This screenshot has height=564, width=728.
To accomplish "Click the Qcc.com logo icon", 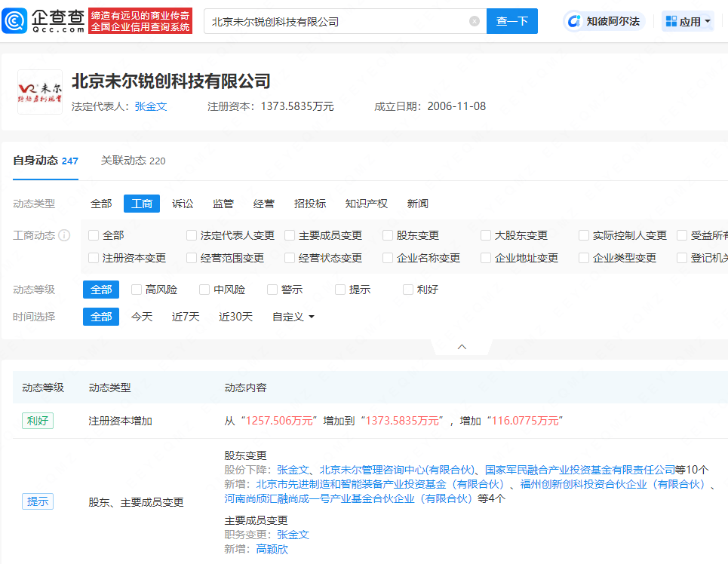I will pos(14,21).
